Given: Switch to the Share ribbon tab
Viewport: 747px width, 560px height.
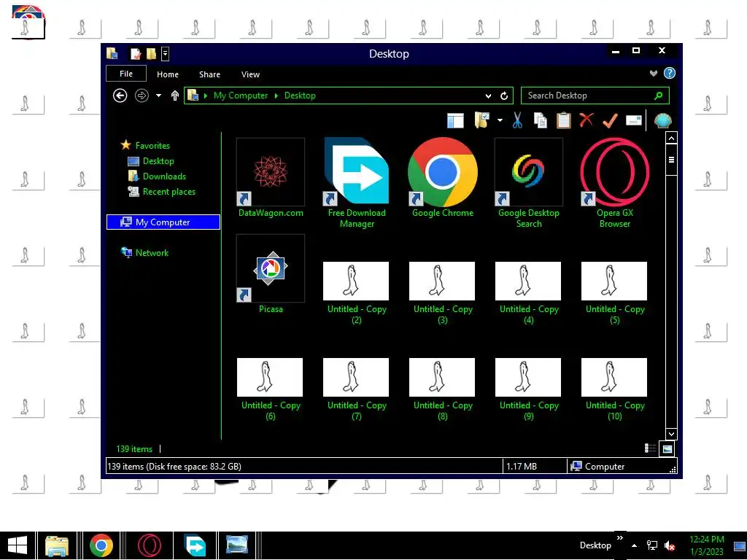Looking at the screenshot, I should coord(209,74).
